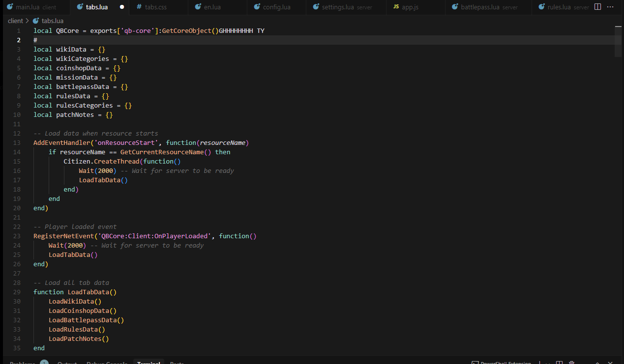The image size is (624, 364).
Task: Click the Lua icon on en.lua tab
Action: (198, 7)
